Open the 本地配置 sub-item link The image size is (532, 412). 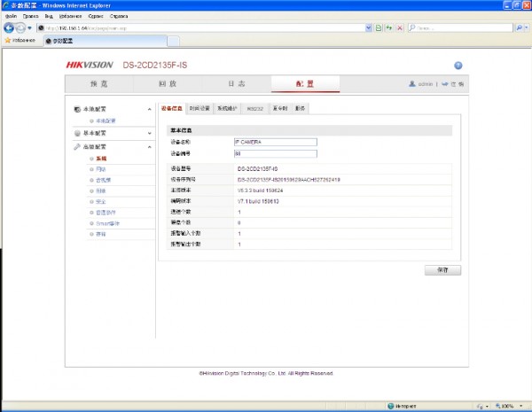tap(106, 120)
